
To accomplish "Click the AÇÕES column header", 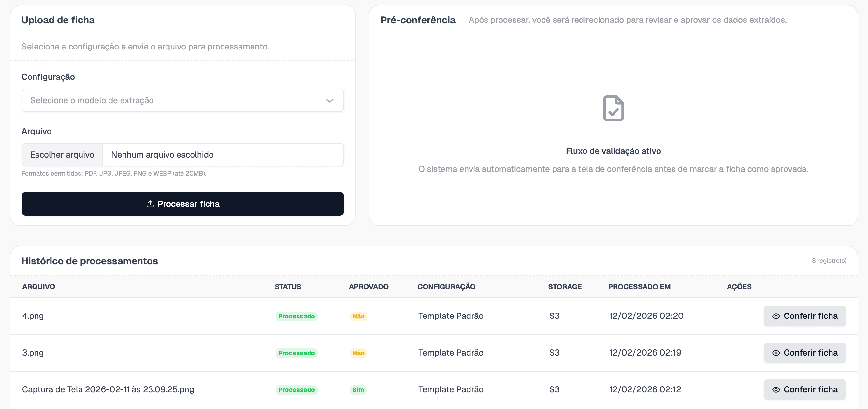I will pyautogui.click(x=739, y=287).
